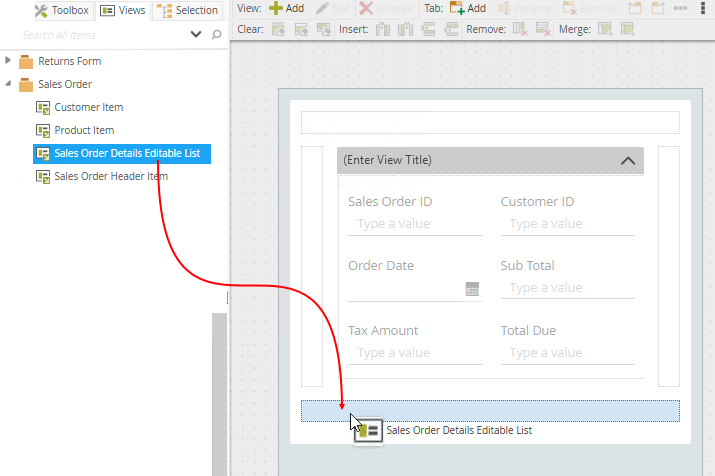Switch to the Selection tab
715x476 pixels.
pyautogui.click(x=187, y=10)
